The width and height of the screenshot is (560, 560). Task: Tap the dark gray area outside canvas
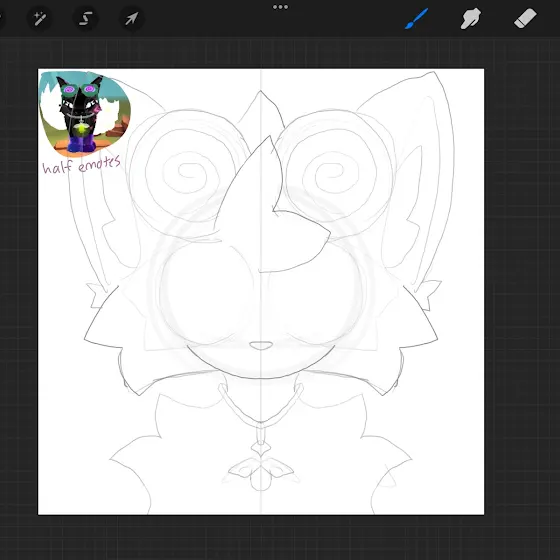(521, 286)
